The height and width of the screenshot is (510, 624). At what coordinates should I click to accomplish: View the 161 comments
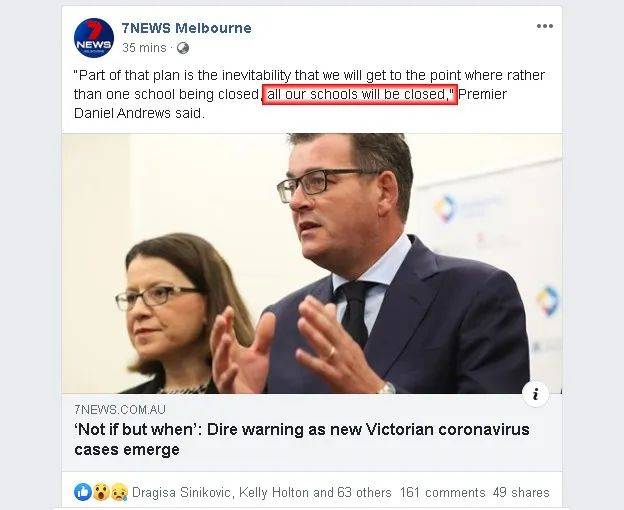pyautogui.click(x=442, y=492)
